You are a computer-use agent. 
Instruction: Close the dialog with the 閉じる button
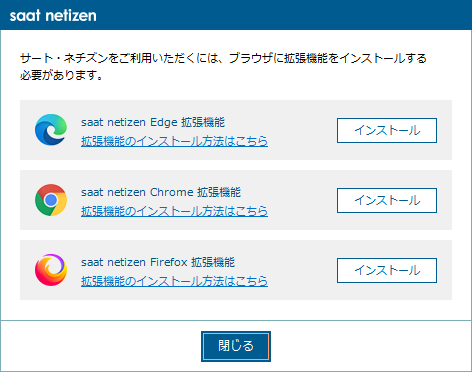click(236, 346)
